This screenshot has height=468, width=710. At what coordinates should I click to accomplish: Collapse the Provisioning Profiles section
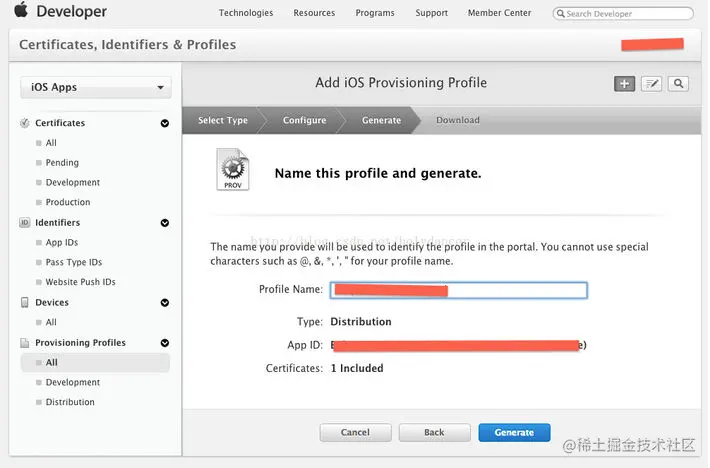coord(164,343)
